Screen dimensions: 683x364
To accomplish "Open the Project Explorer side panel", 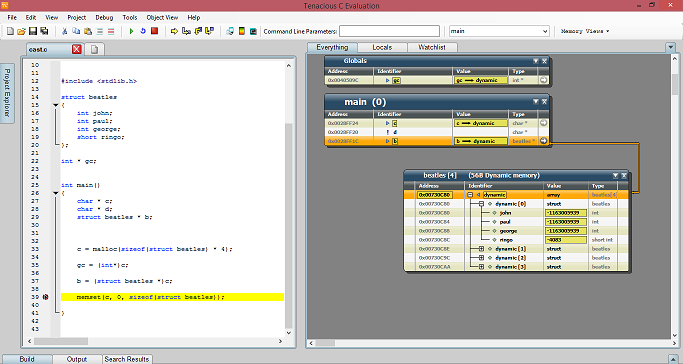I will pos(7,93).
